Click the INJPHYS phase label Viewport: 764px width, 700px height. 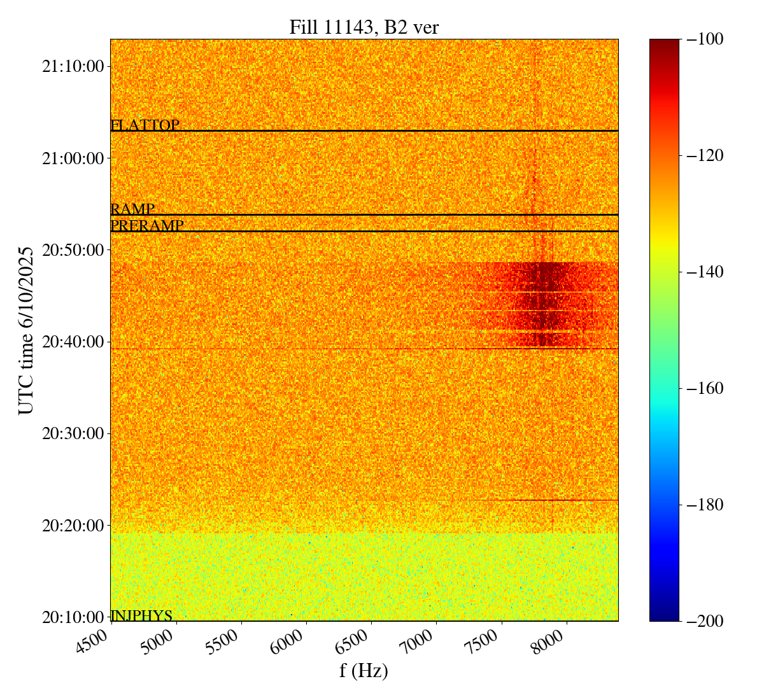[141, 615]
